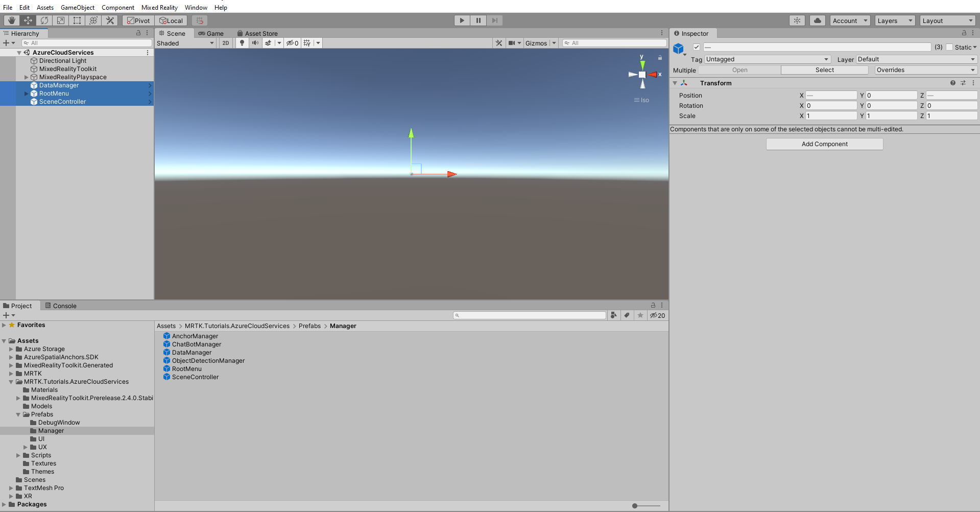Open the Account dropdown

pyautogui.click(x=850, y=20)
